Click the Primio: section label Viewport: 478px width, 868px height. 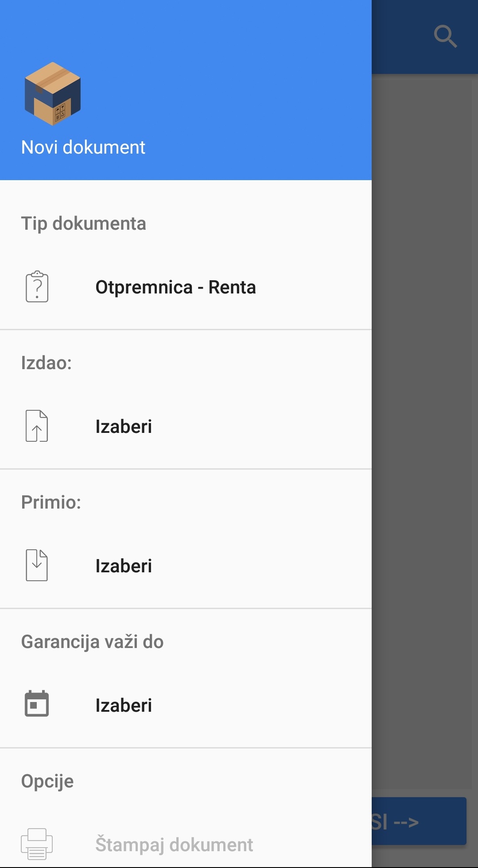point(51,502)
